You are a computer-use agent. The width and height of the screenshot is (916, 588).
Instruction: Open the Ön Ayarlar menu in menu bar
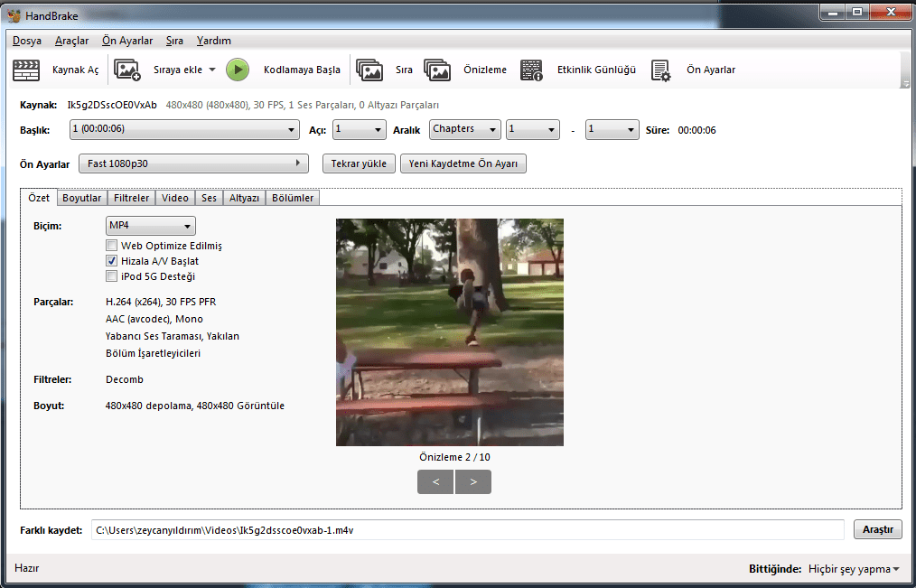tap(127, 41)
